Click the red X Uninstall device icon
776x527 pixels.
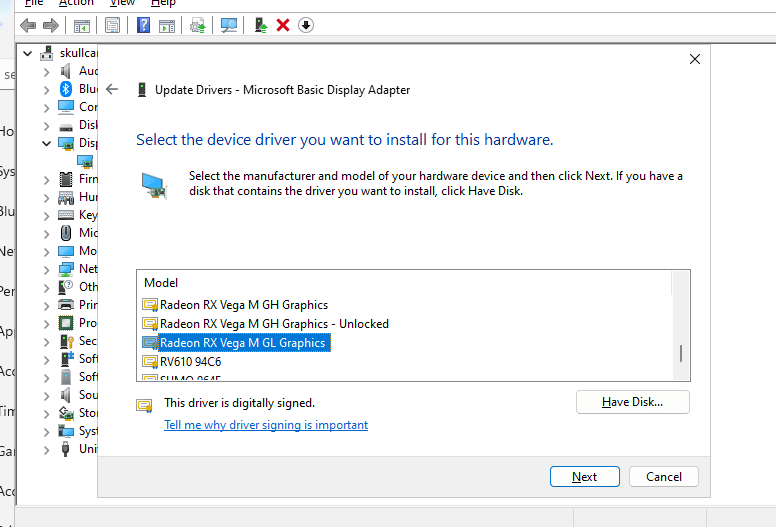283,25
